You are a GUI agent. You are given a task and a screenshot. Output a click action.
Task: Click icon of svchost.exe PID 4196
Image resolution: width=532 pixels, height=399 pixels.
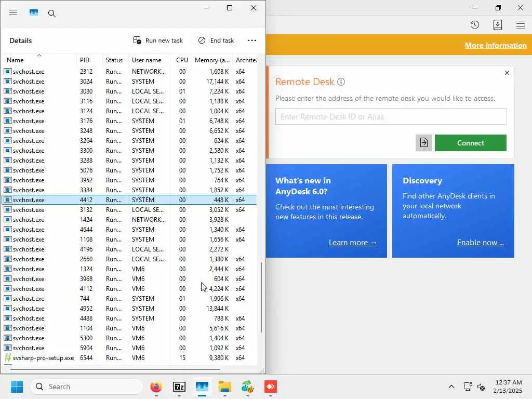7,249
